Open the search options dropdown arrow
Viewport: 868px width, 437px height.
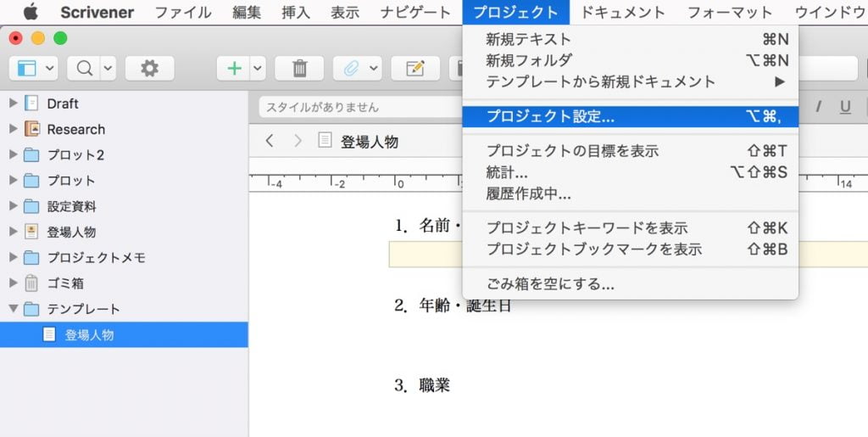pyautogui.click(x=108, y=68)
